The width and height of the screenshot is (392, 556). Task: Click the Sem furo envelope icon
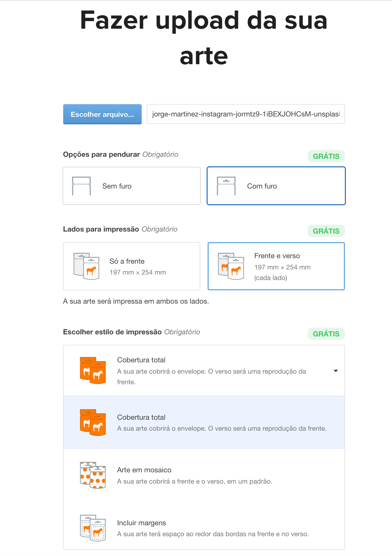coord(82,186)
